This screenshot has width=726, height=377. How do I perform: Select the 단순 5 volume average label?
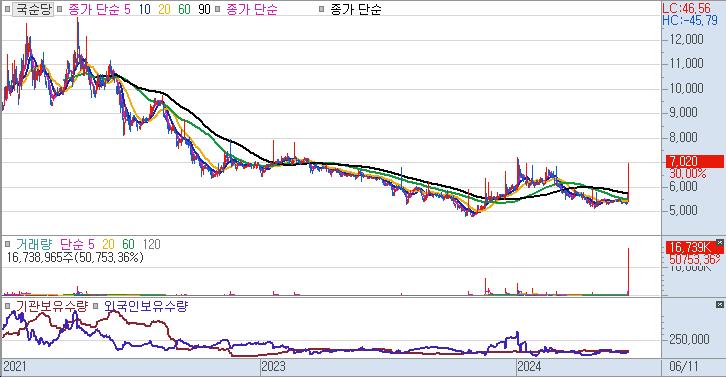[77, 244]
